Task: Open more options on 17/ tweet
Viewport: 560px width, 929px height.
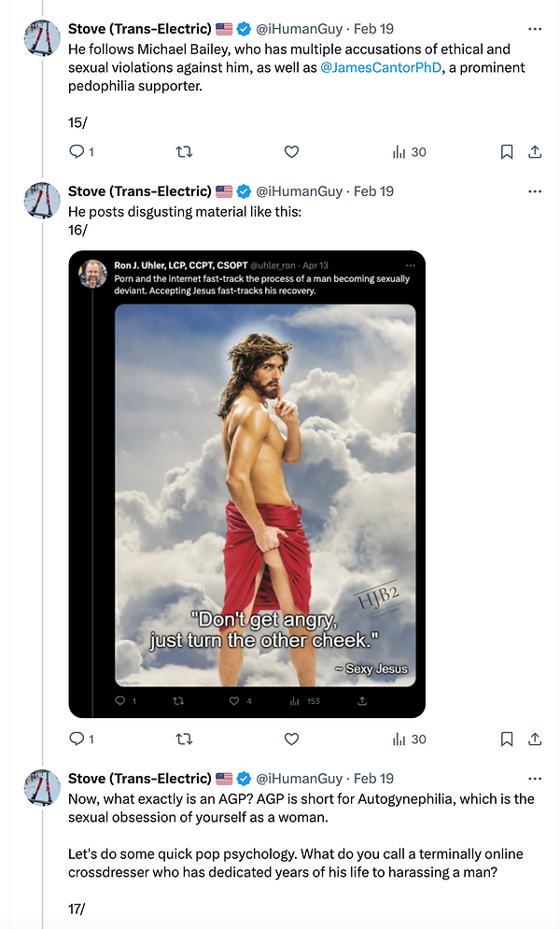Action: click(x=535, y=779)
